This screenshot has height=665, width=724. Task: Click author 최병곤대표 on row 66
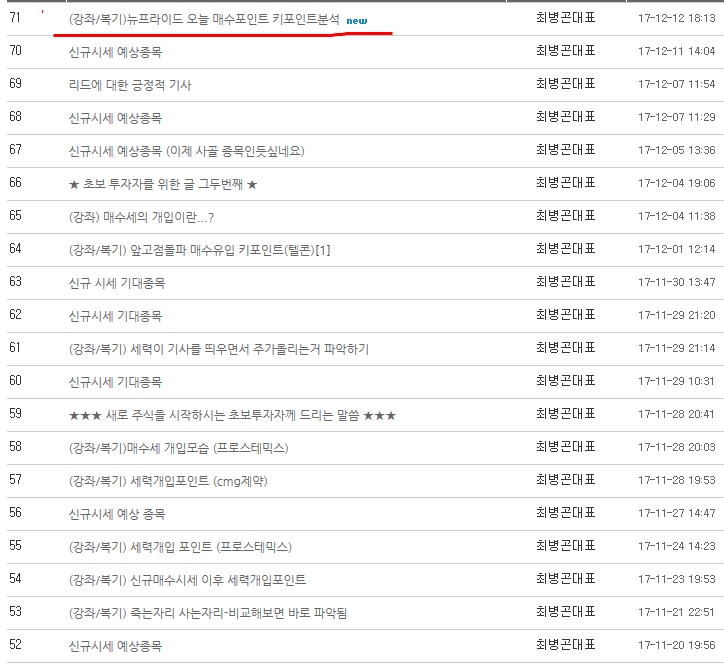[x=566, y=183]
